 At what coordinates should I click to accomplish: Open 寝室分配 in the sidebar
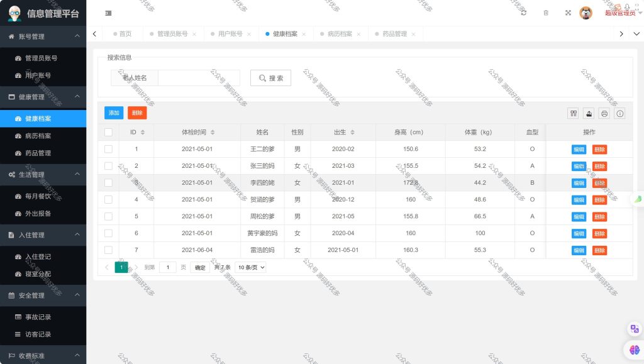coord(43,273)
